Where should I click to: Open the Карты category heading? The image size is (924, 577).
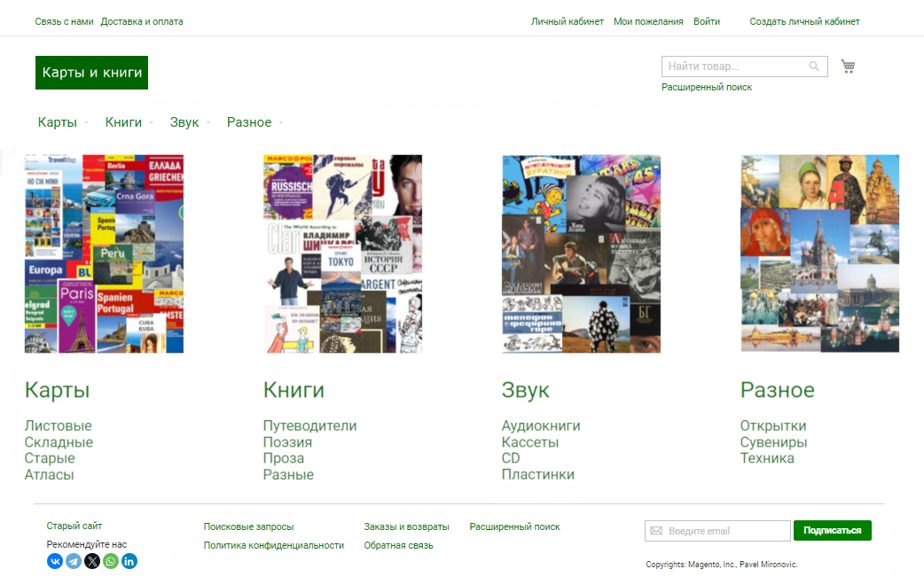pyautogui.click(x=57, y=390)
